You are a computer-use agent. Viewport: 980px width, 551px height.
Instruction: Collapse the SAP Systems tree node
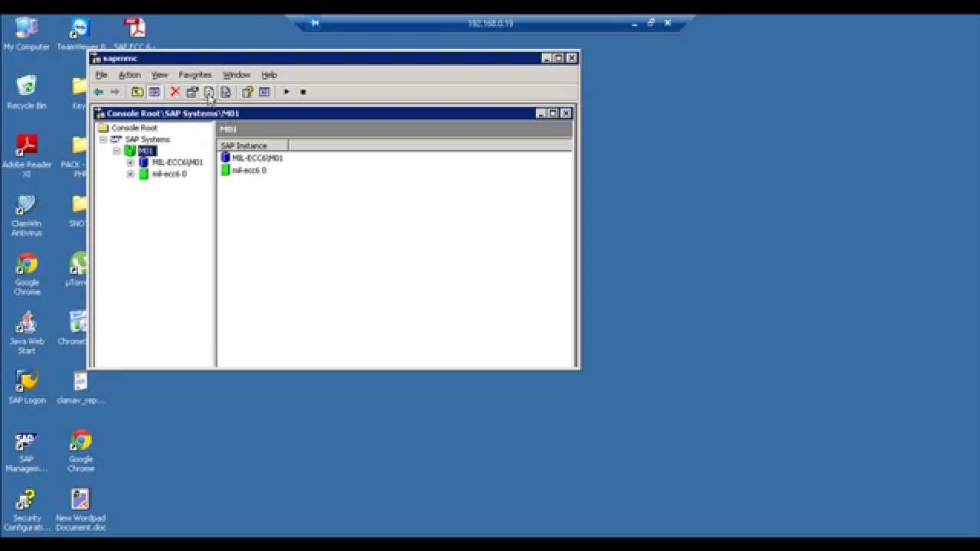103,140
